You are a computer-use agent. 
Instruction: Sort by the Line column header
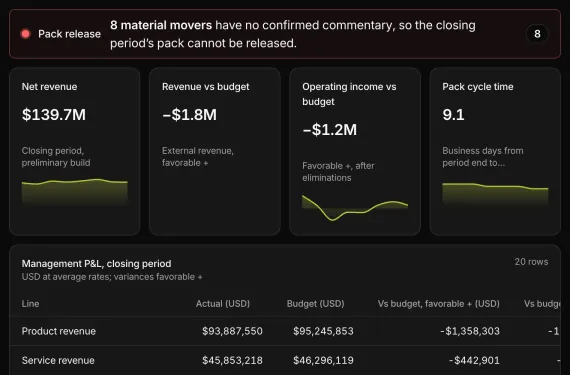pyautogui.click(x=31, y=303)
